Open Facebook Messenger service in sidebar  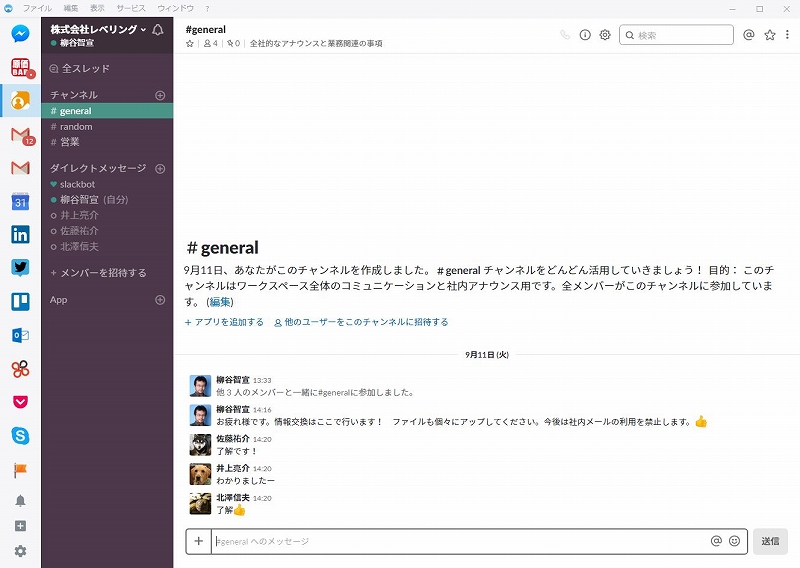[x=20, y=34]
